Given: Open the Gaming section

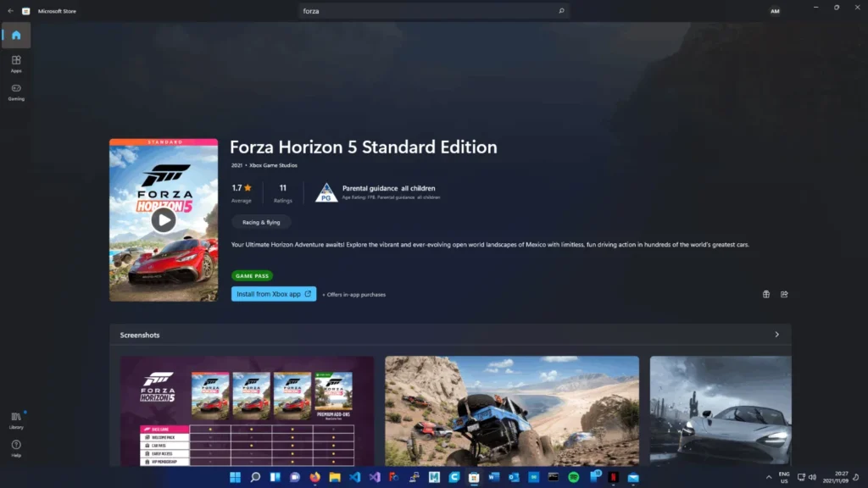Looking at the screenshot, I should pyautogui.click(x=16, y=91).
